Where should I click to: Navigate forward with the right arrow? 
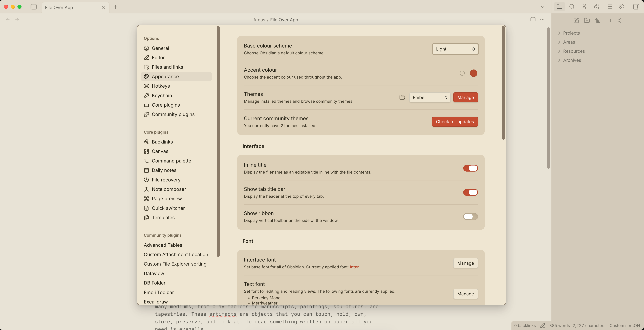tap(17, 19)
